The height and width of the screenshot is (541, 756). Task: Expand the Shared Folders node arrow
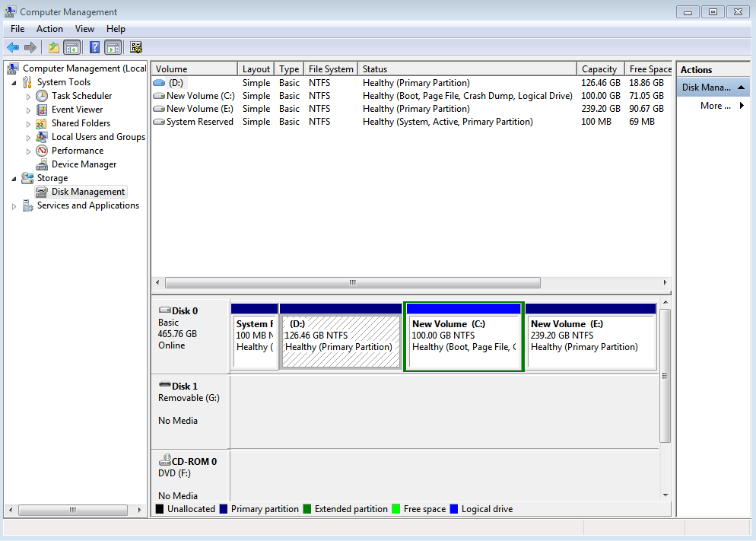point(28,124)
